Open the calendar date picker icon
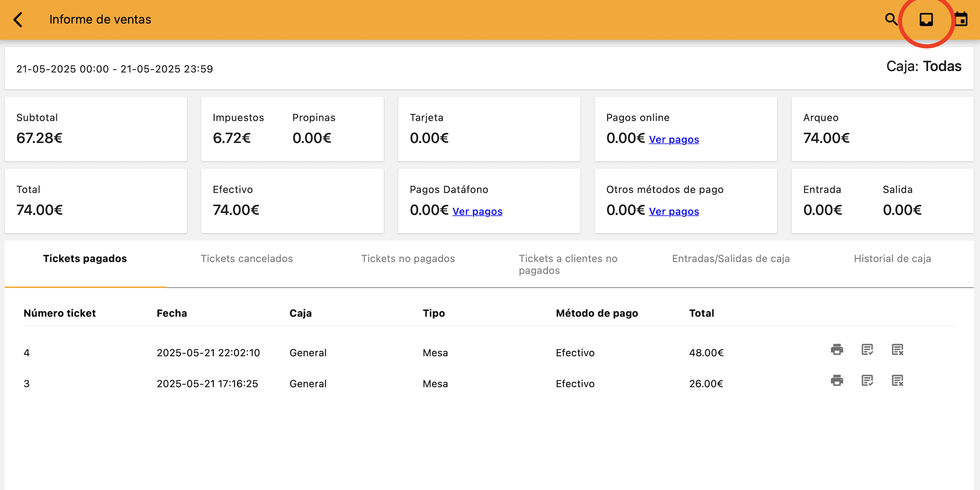The width and height of the screenshot is (980, 490). (961, 19)
